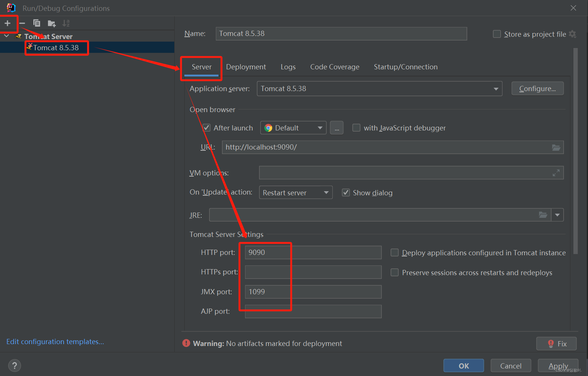Switch to the Startup/Connection tab
The height and width of the screenshot is (376, 588).
405,67
